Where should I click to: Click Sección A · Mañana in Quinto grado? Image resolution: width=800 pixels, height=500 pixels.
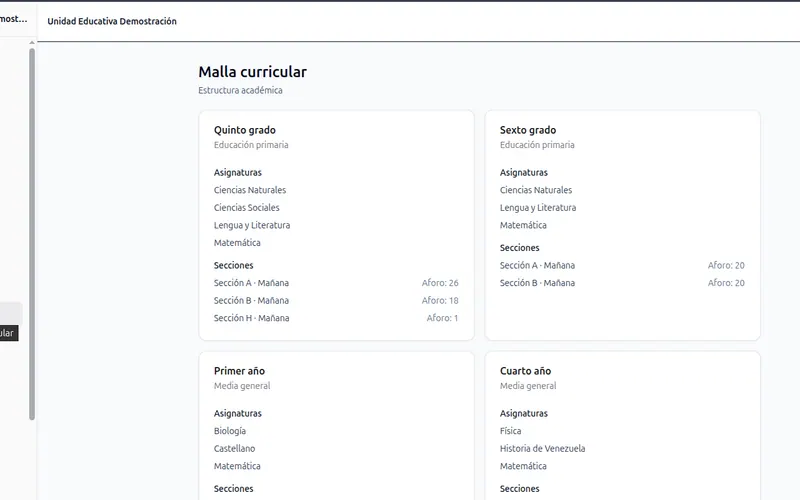tap(252, 283)
